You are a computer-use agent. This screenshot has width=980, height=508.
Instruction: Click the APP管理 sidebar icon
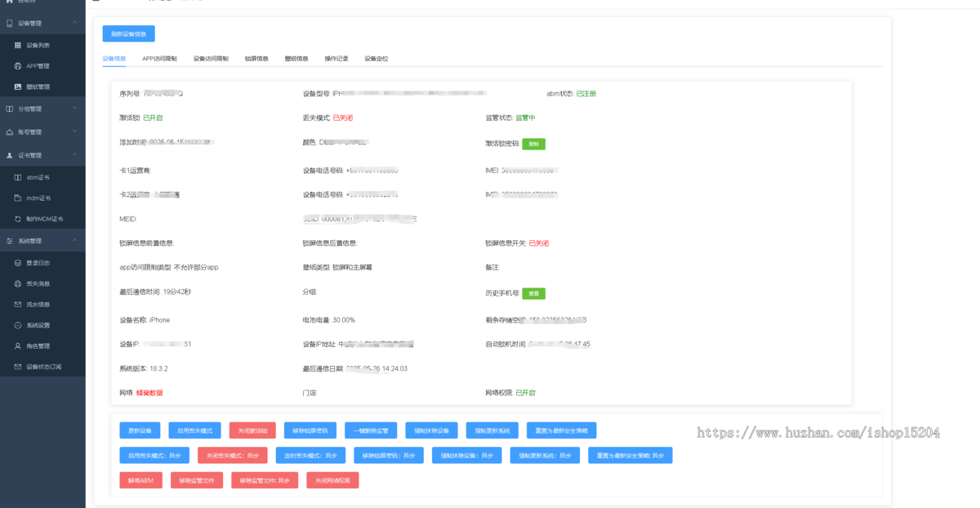(18, 66)
